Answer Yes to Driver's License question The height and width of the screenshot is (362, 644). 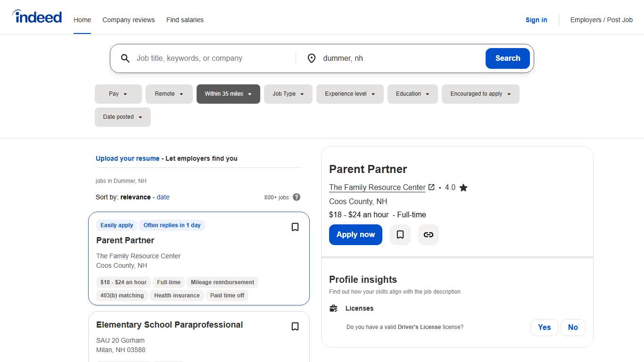(544, 328)
